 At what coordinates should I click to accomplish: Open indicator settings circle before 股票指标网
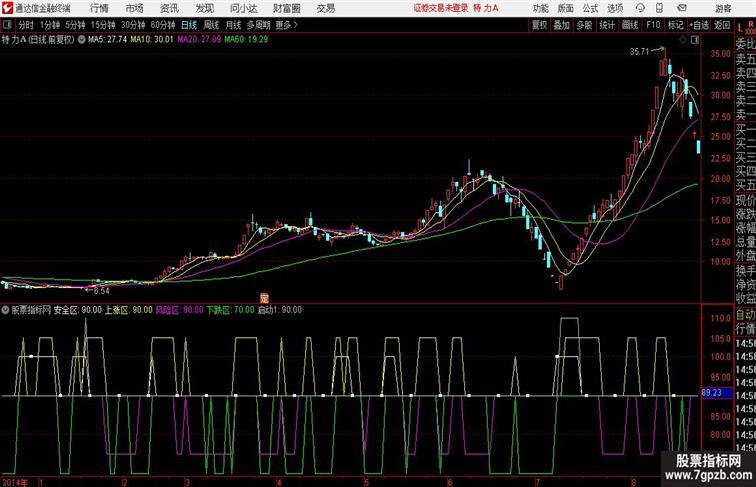5,310
